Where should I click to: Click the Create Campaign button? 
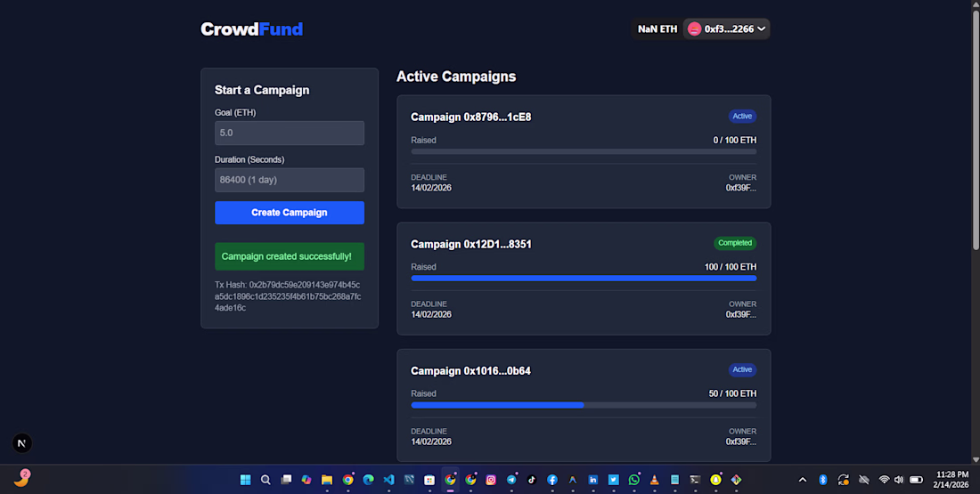(x=290, y=213)
